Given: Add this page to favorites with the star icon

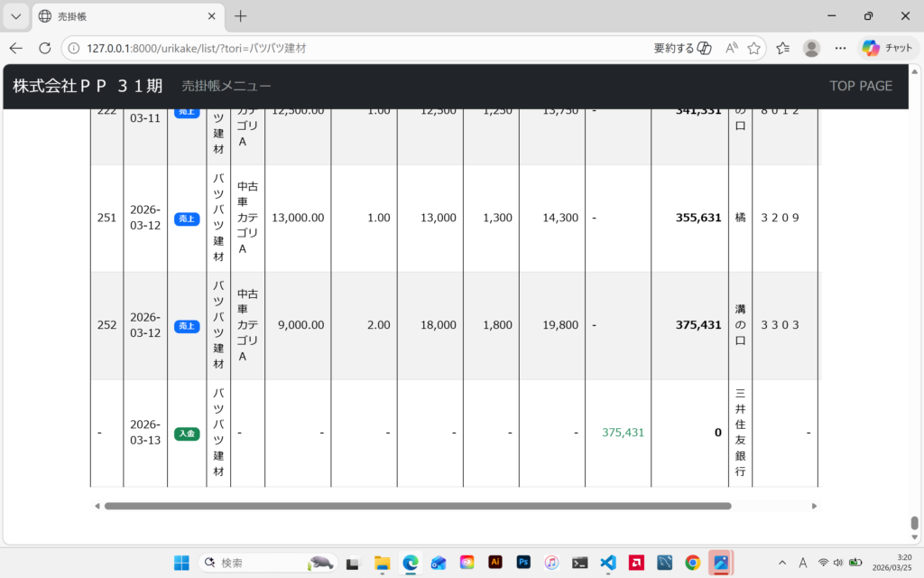Looking at the screenshot, I should coord(754,48).
